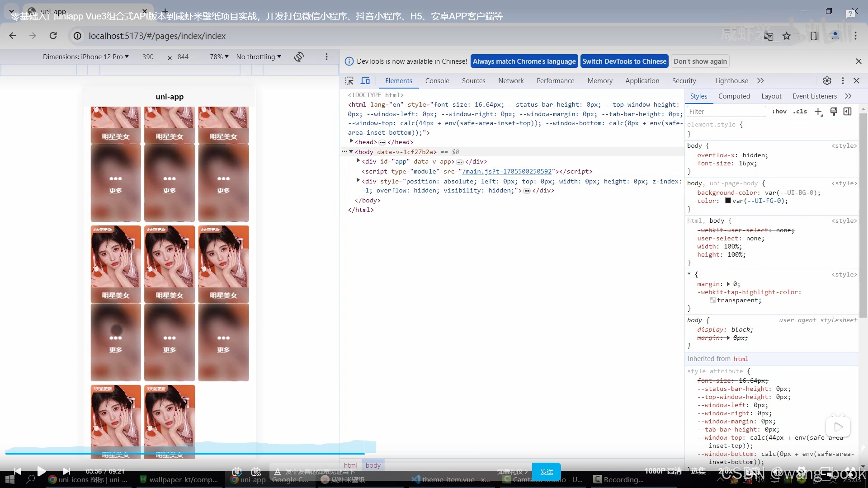The width and height of the screenshot is (868, 488).
Task: Toggle the device toolbar icon
Action: tap(365, 80)
